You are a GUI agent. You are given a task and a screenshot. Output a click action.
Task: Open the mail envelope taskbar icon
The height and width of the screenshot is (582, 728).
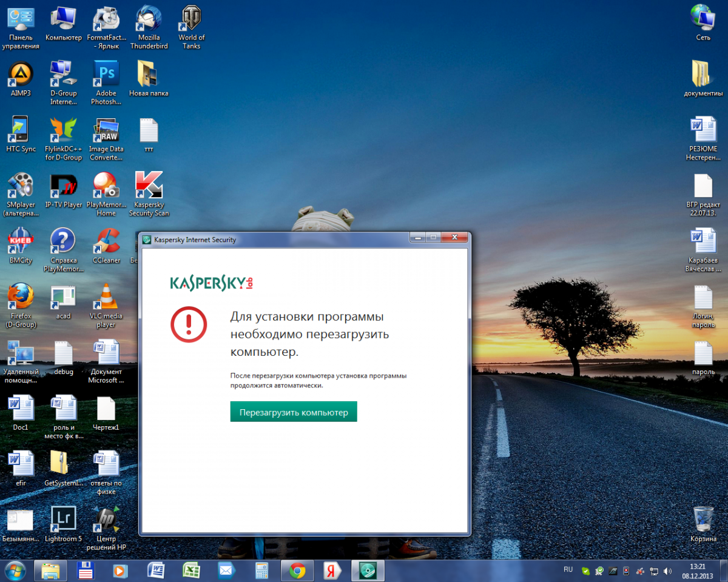[226, 570]
